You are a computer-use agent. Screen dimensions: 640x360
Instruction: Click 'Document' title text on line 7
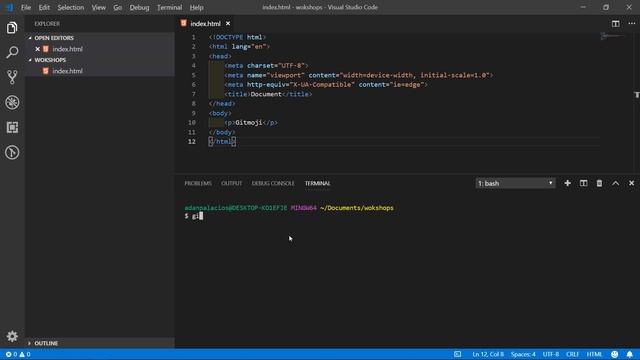[266, 94]
